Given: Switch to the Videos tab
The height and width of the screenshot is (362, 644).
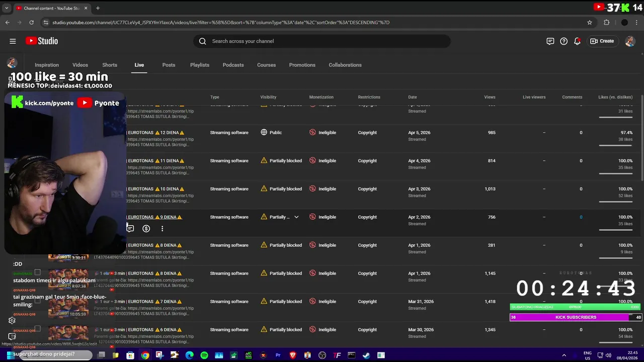Looking at the screenshot, I should coord(80,65).
